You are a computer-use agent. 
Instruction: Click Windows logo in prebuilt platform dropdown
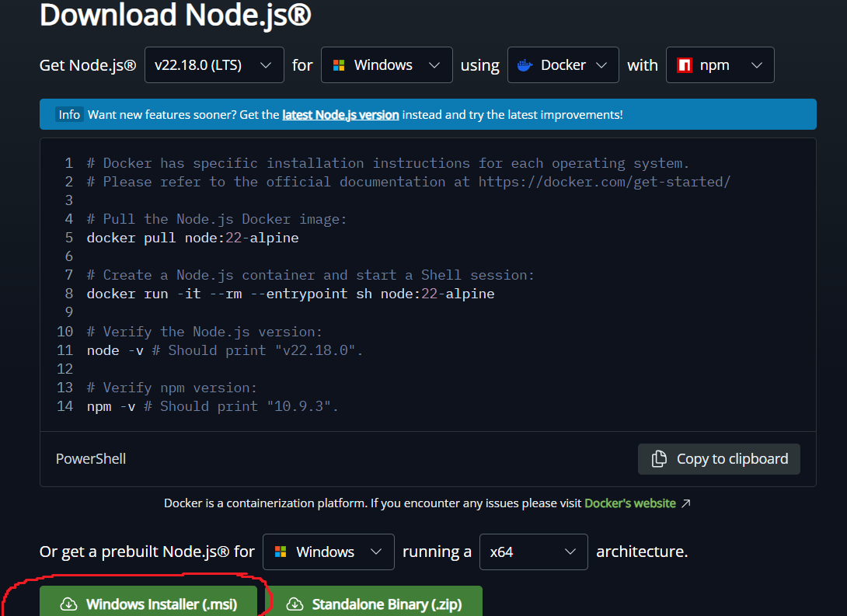coord(281,552)
